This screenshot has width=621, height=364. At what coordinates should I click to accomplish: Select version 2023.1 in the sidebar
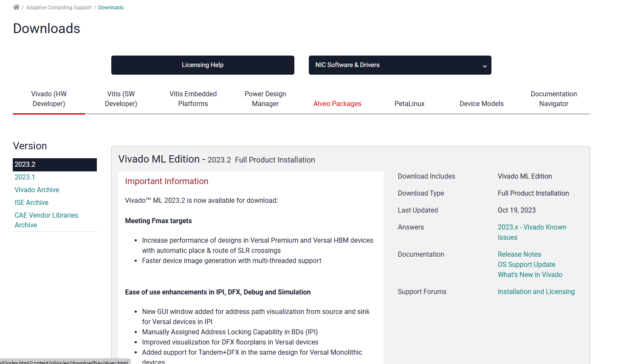coord(25,177)
